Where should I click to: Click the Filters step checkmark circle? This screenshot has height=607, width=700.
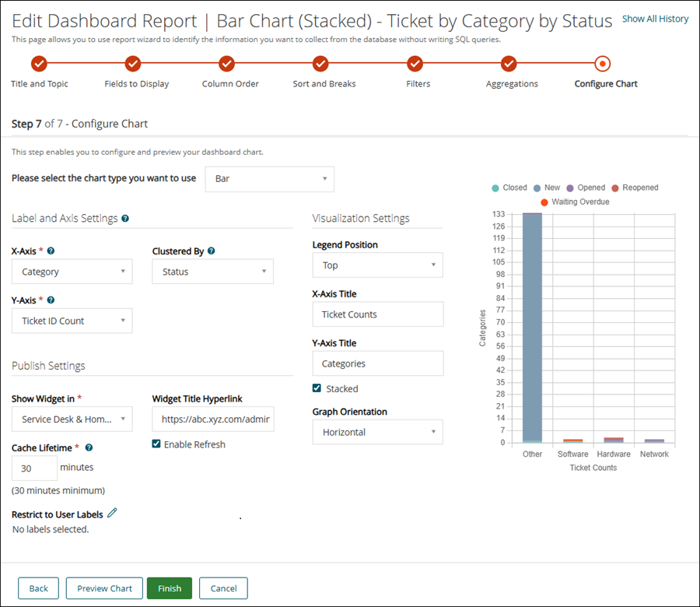click(415, 64)
